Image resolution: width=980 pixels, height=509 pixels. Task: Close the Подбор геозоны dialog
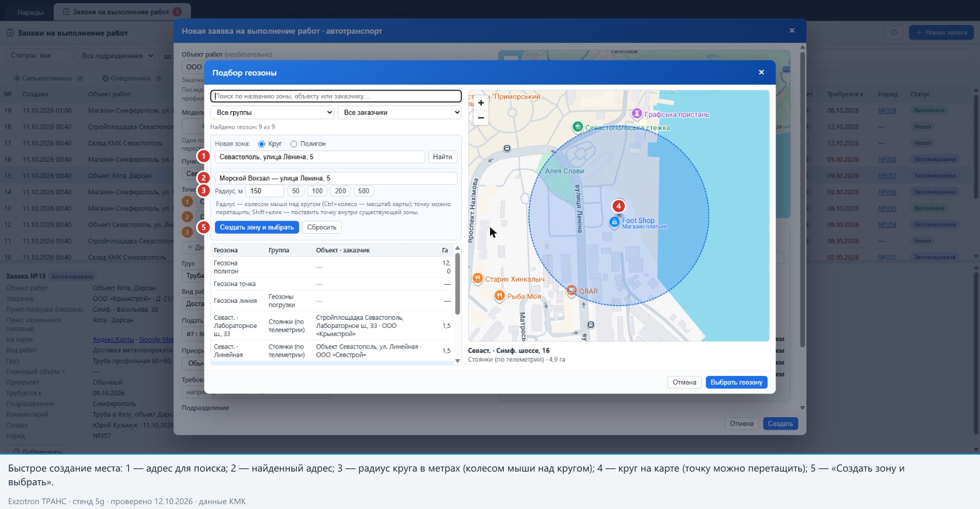coord(761,72)
